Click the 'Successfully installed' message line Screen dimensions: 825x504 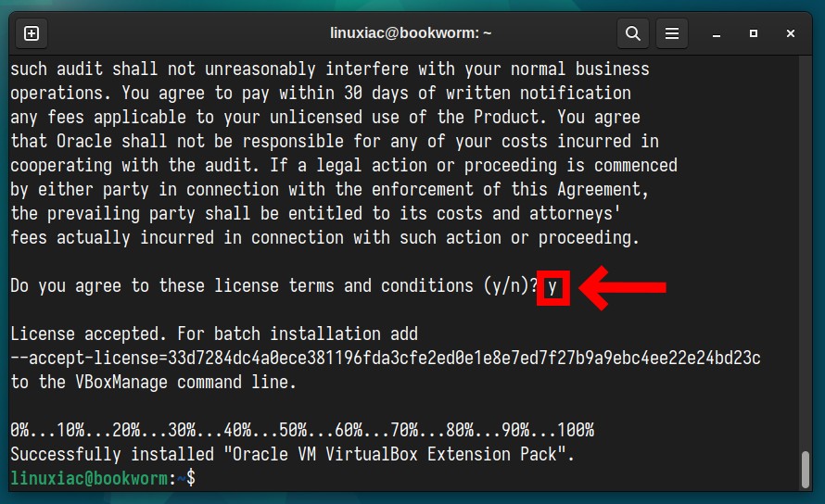pos(293,454)
